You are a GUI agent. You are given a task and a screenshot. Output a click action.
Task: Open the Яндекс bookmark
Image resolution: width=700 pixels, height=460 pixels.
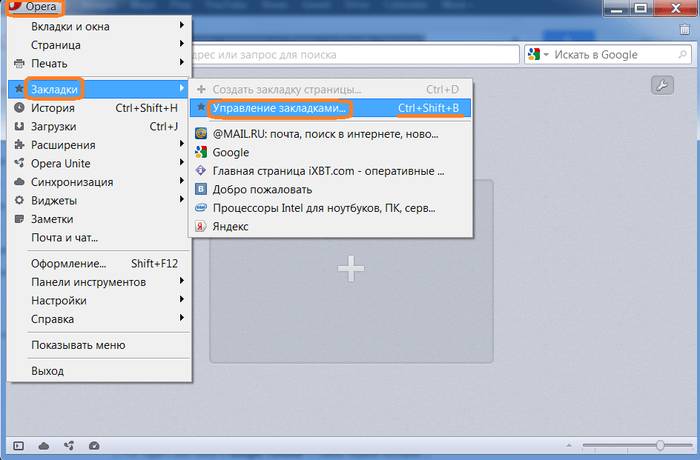click(230, 226)
